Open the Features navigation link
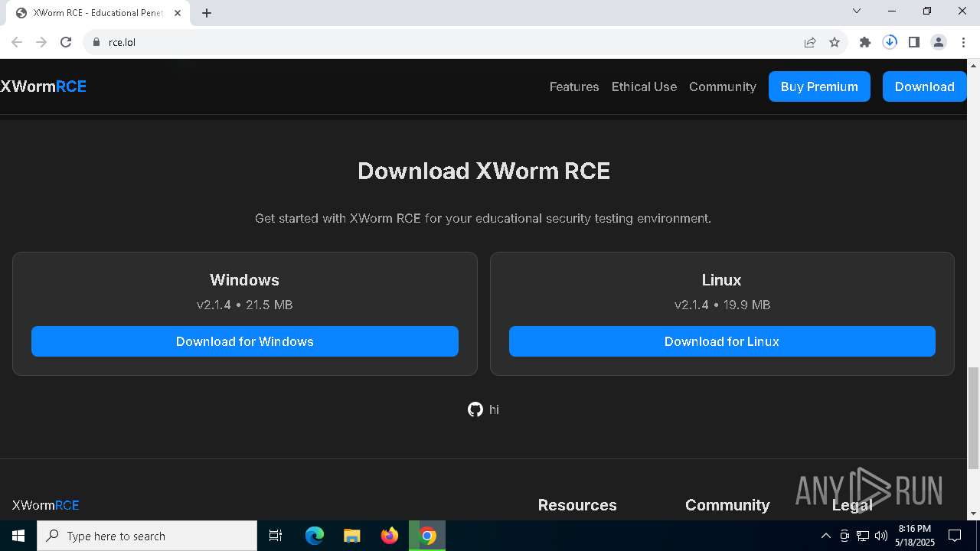 (574, 86)
